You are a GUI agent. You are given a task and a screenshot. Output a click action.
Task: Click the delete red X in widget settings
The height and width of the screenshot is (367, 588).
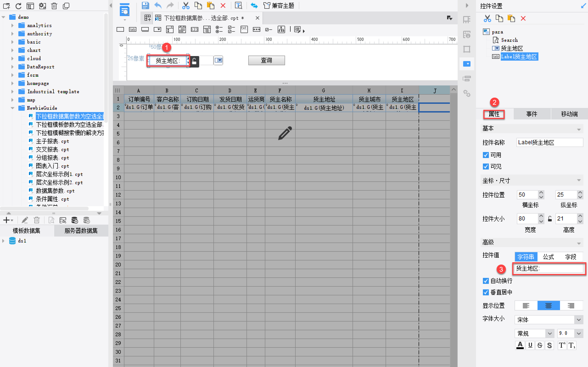(523, 18)
